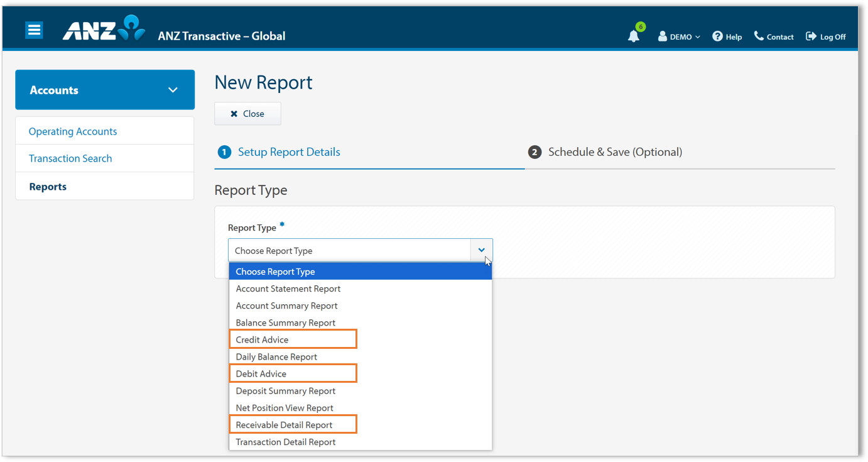Go to Transaction Search
Screen dimensions: 868x462
(x=70, y=158)
